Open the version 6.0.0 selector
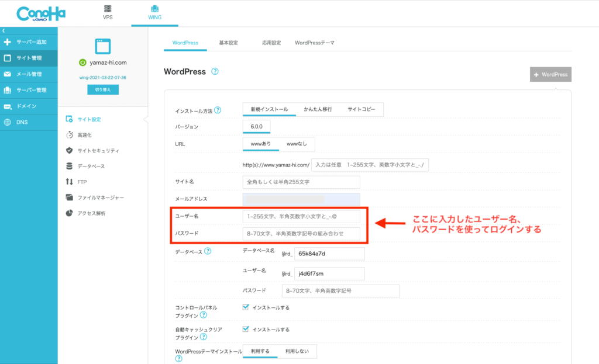The height and width of the screenshot is (364, 599). pos(256,127)
